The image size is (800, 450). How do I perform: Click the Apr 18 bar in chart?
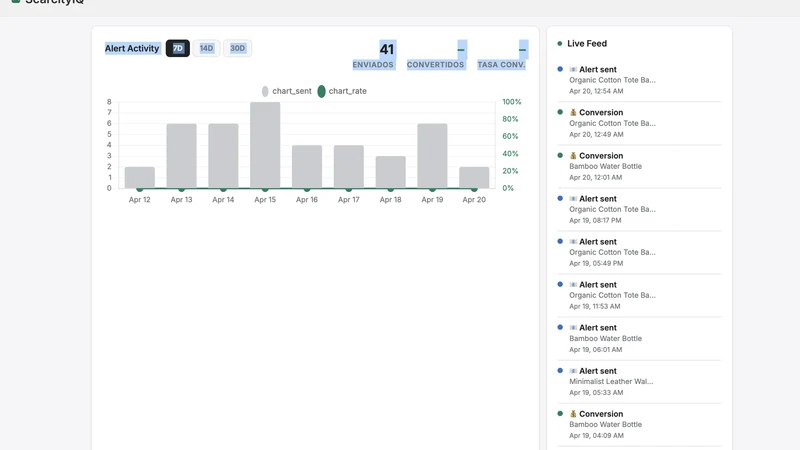pos(390,172)
